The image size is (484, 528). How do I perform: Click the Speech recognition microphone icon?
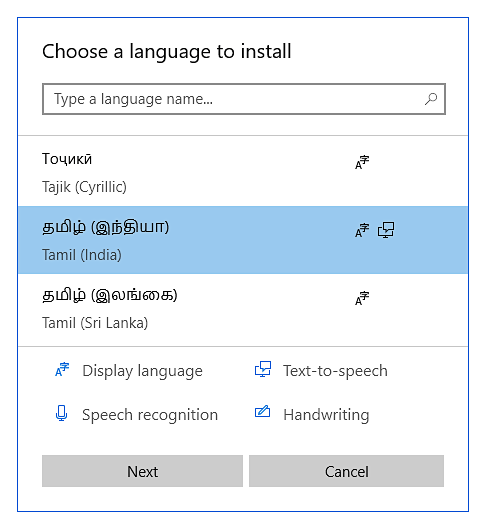coord(61,413)
